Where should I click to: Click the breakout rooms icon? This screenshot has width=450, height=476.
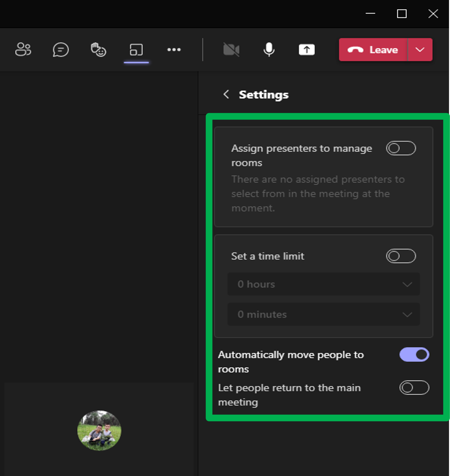[136, 50]
